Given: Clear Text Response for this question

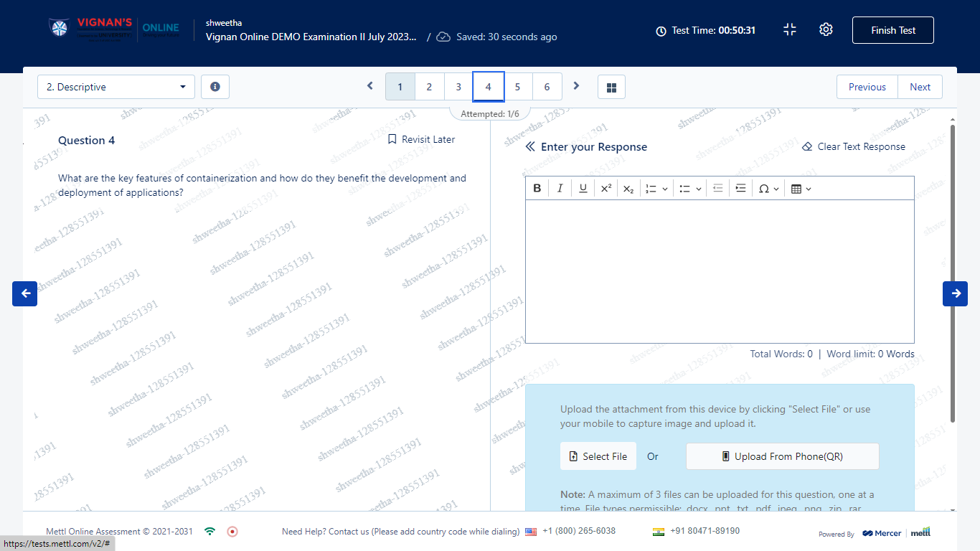Looking at the screenshot, I should [854, 146].
